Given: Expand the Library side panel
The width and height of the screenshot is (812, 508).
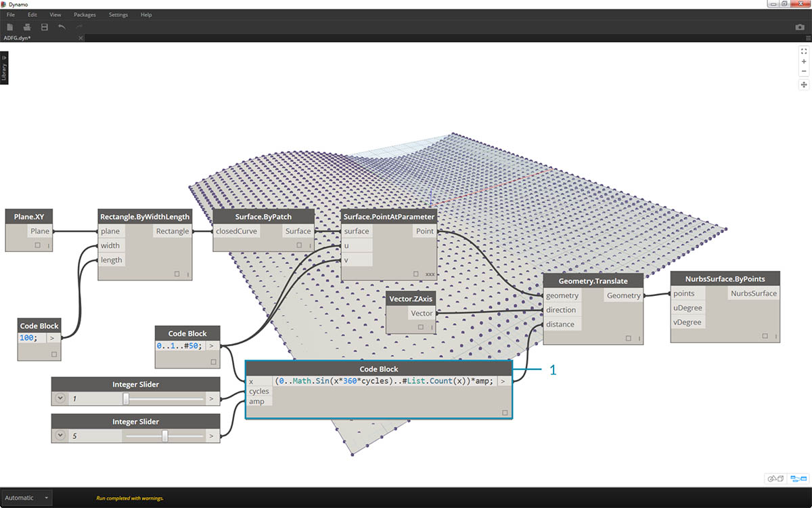Looking at the screenshot, I should [x=4, y=68].
